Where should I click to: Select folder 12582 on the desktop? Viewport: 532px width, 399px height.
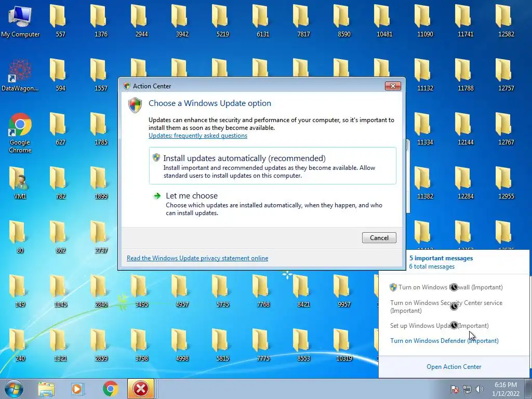(506, 21)
